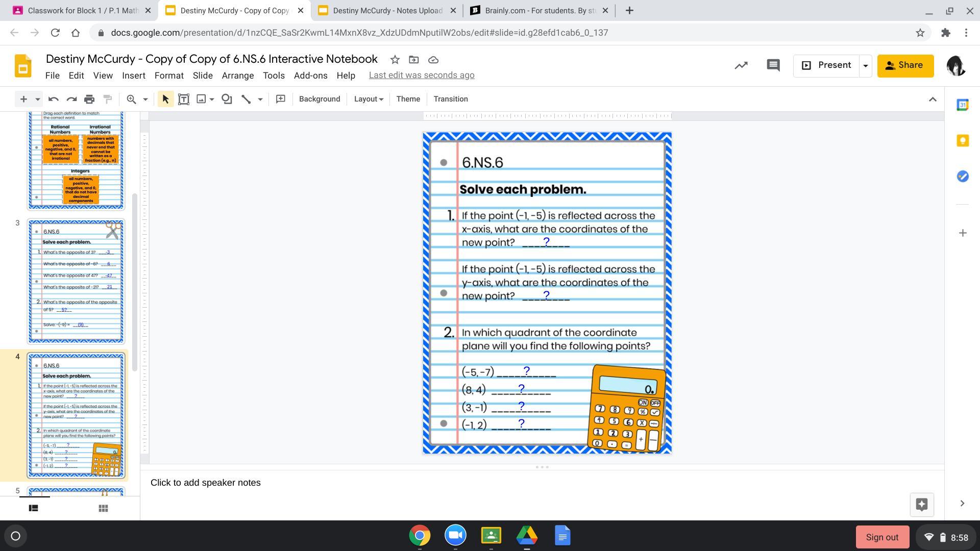
Task: Click the yellow Share button
Action: pos(905,65)
